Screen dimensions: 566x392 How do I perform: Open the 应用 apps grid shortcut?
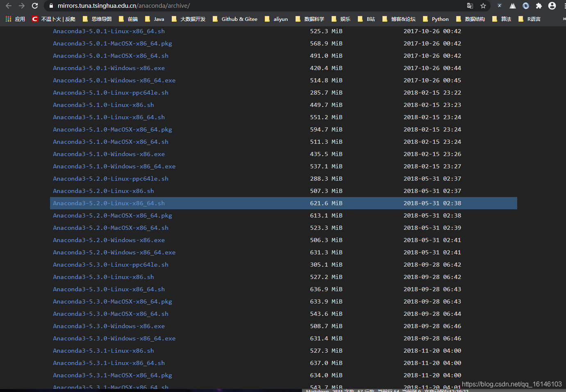[15, 19]
